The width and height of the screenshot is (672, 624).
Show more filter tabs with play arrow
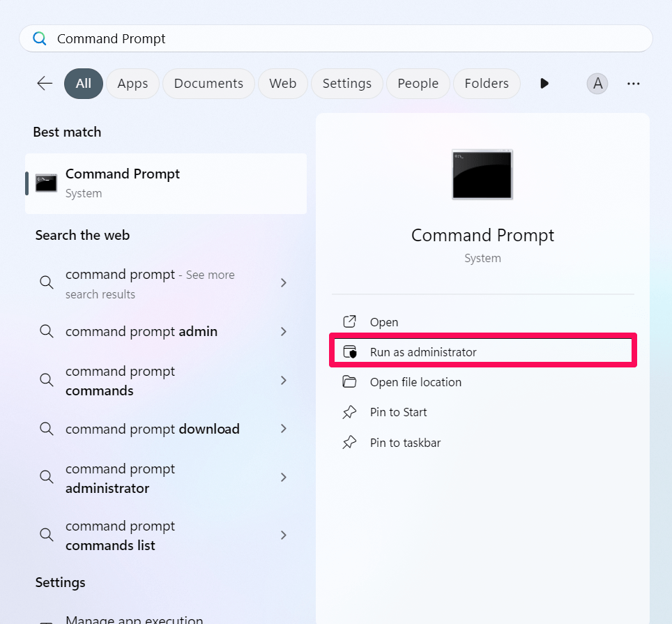544,83
